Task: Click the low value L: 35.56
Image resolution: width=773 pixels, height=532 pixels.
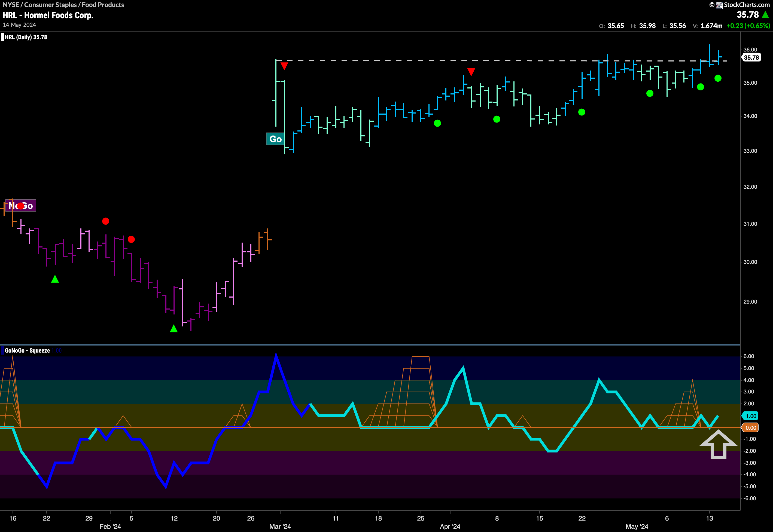Action: pyautogui.click(x=674, y=26)
